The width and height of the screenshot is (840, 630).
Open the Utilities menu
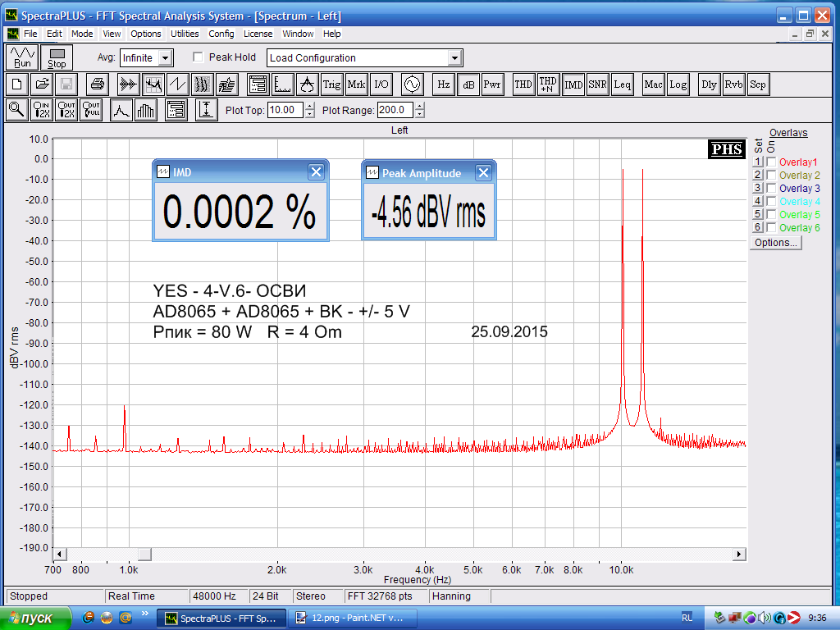185,34
